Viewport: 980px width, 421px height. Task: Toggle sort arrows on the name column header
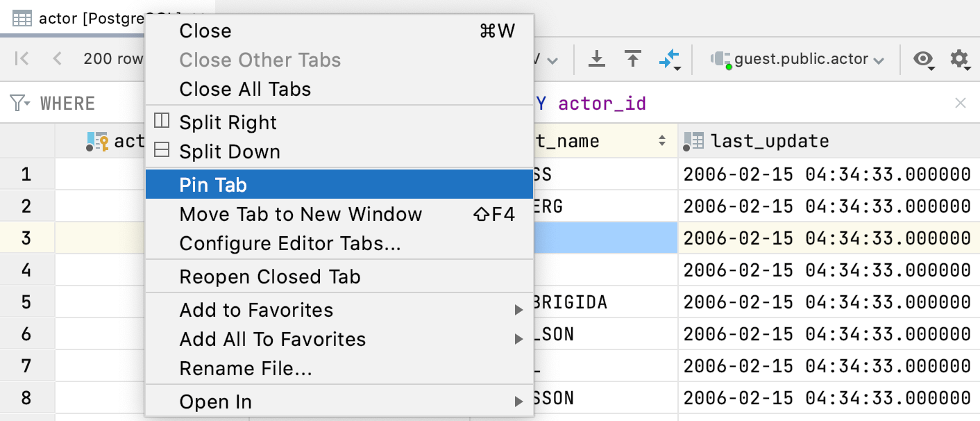662,141
